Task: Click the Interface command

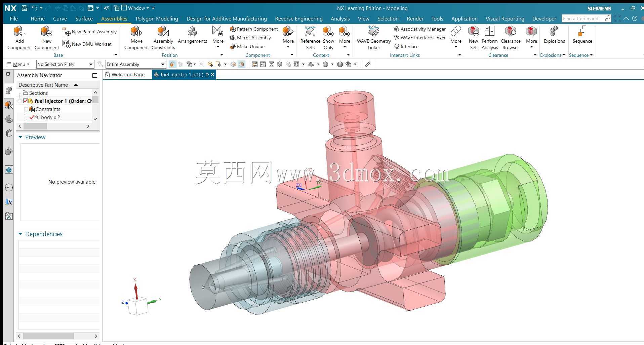Action: coord(406,46)
